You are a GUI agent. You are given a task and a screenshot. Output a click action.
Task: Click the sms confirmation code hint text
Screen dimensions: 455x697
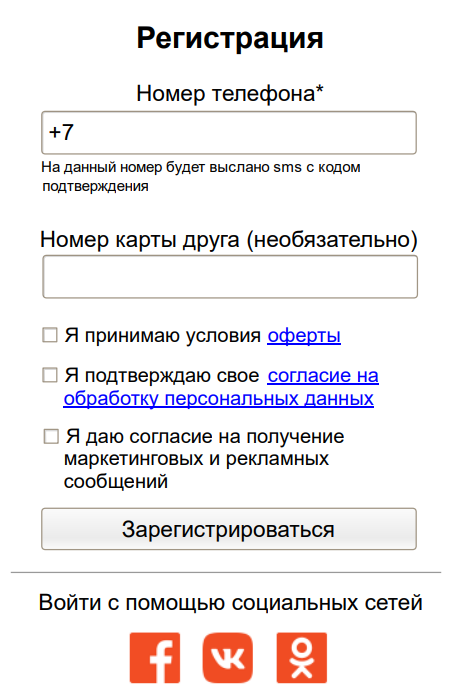click(201, 176)
